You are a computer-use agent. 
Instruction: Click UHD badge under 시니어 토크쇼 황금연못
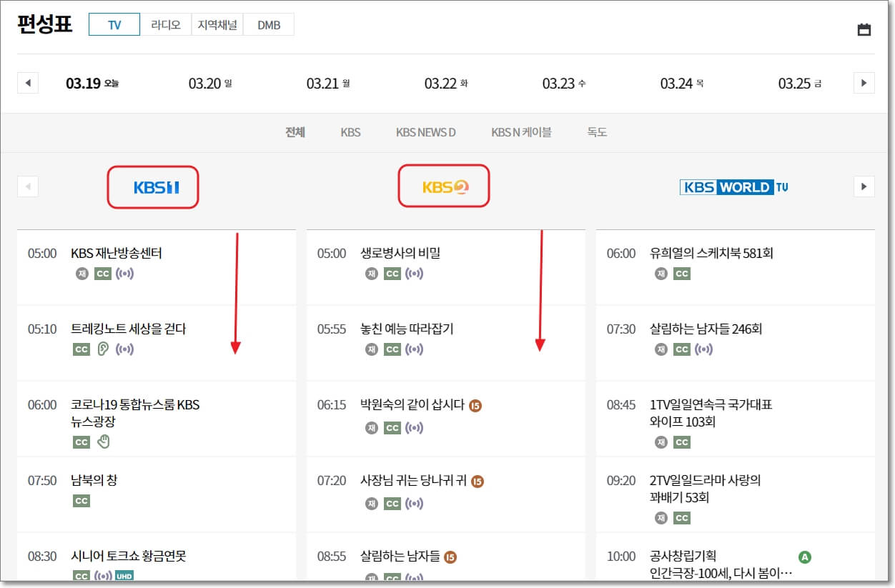124,576
